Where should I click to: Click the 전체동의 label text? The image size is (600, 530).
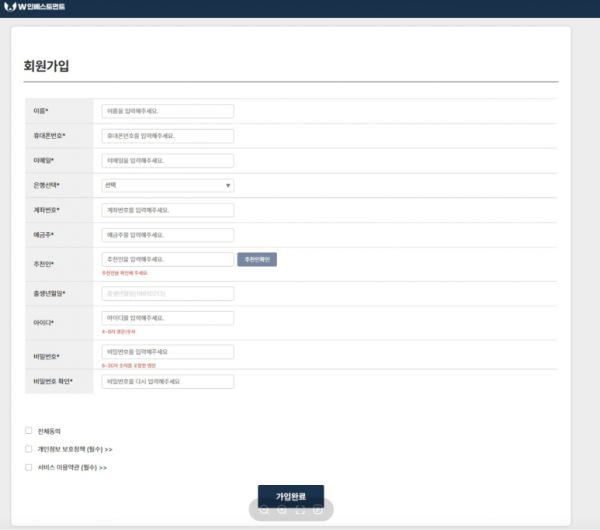pyautogui.click(x=49, y=431)
